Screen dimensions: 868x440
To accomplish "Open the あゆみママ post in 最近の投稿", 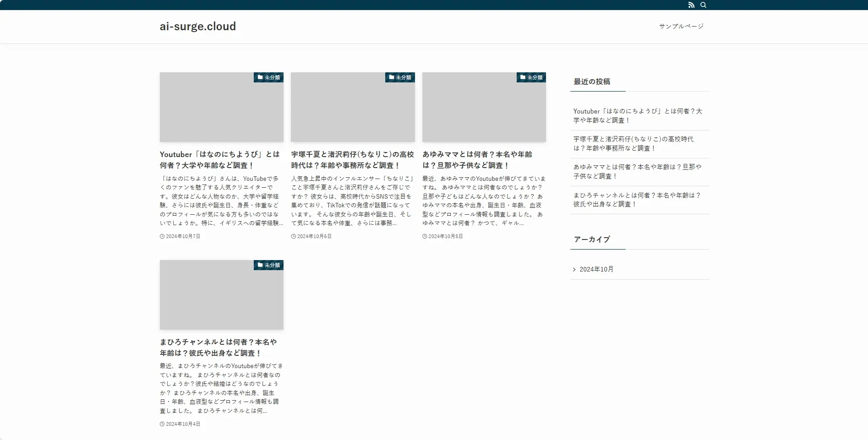I will [x=637, y=172].
